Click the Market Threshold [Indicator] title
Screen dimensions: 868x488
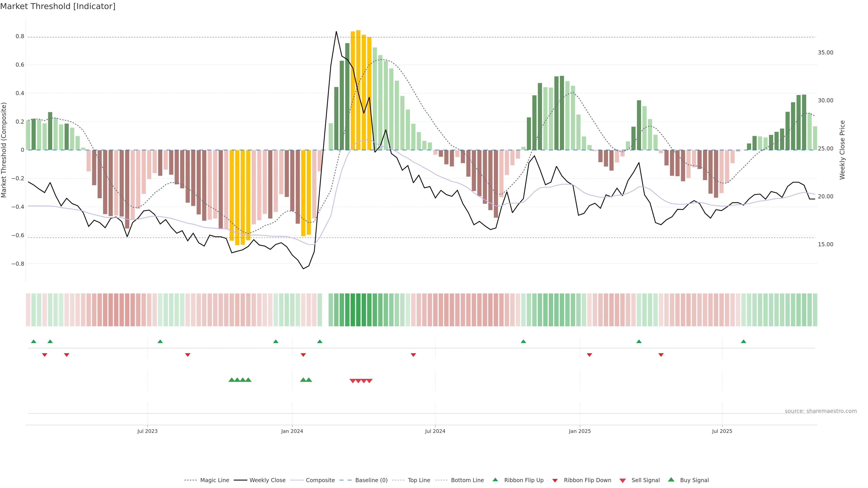pyautogui.click(x=58, y=6)
